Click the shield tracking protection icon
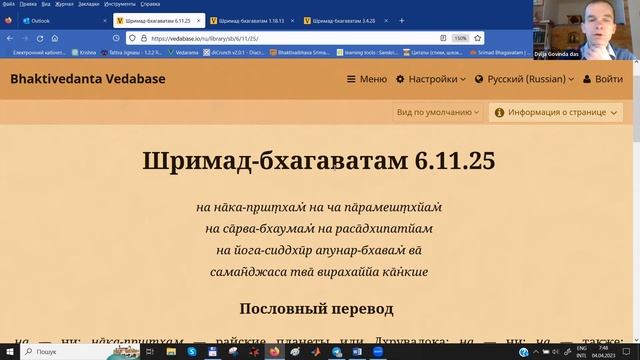The height and width of the screenshot is (360, 640). coord(132,38)
